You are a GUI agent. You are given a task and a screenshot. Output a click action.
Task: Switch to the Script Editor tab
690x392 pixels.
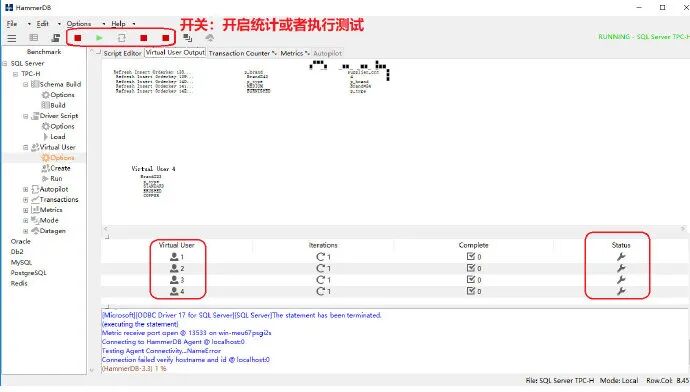point(122,53)
